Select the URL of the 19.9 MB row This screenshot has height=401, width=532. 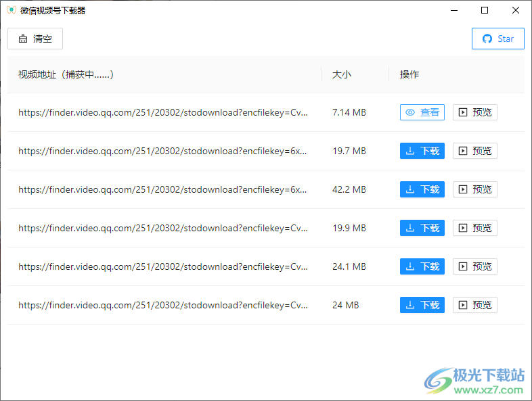(163, 228)
